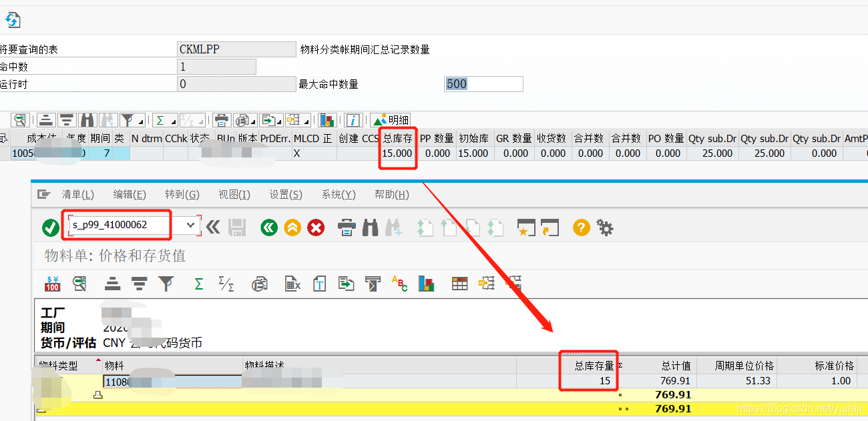The height and width of the screenshot is (421, 868).
Task: Click the 标准价格 value 1.00
Action: pos(817,380)
